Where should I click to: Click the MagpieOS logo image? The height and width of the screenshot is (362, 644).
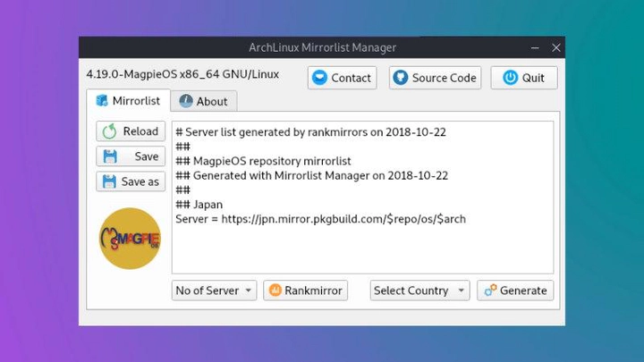[130, 239]
